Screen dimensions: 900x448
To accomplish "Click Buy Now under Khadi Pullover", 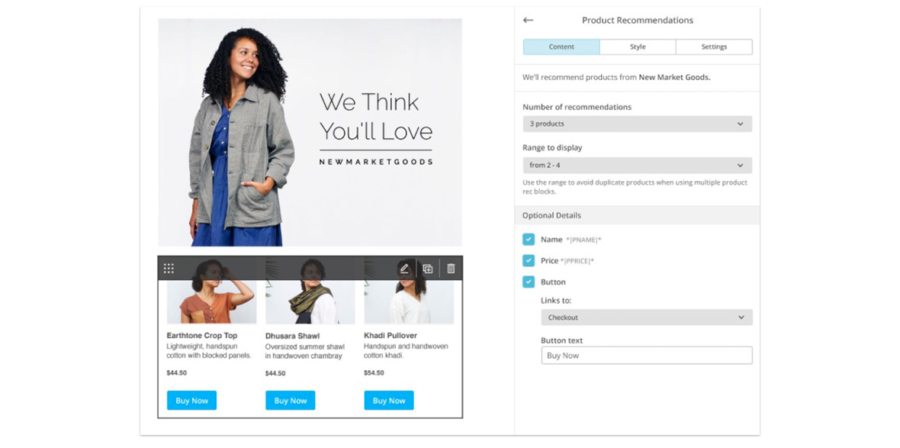I will pyautogui.click(x=389, y=400).
